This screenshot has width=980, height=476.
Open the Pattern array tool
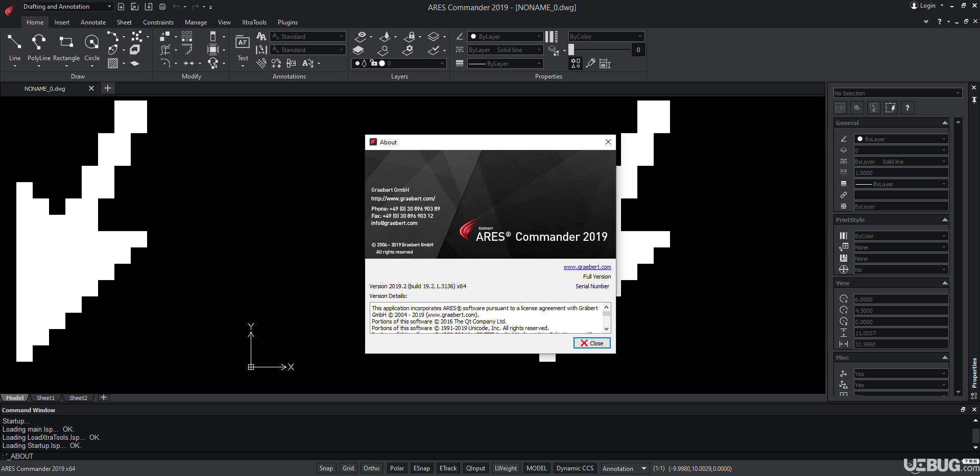point(187,36)
